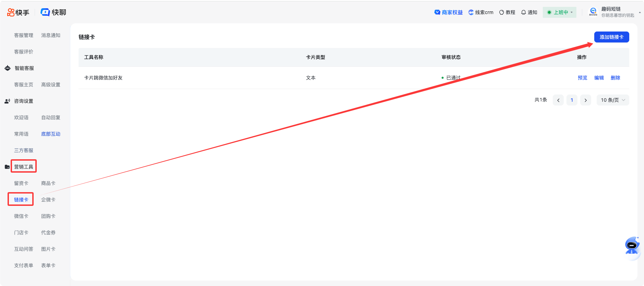This screenshot has width=644, height=286.
Task: Open the 教程 tutorial link
Action: (x=507, y=12)
